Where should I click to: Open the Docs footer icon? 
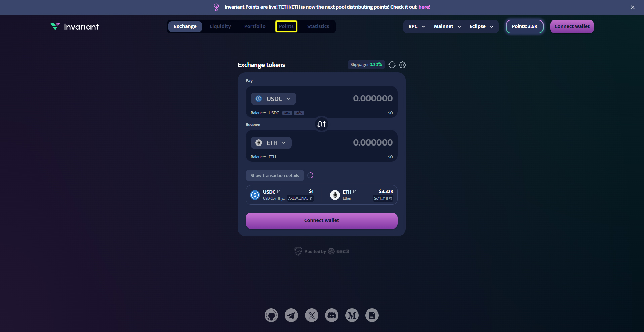[372, 315]
